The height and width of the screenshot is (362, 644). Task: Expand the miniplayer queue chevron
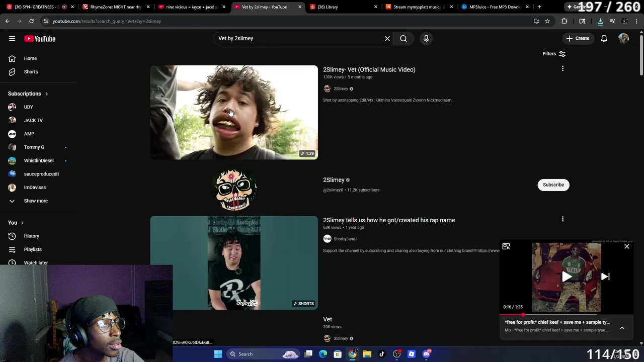click(x=622, y=327)
